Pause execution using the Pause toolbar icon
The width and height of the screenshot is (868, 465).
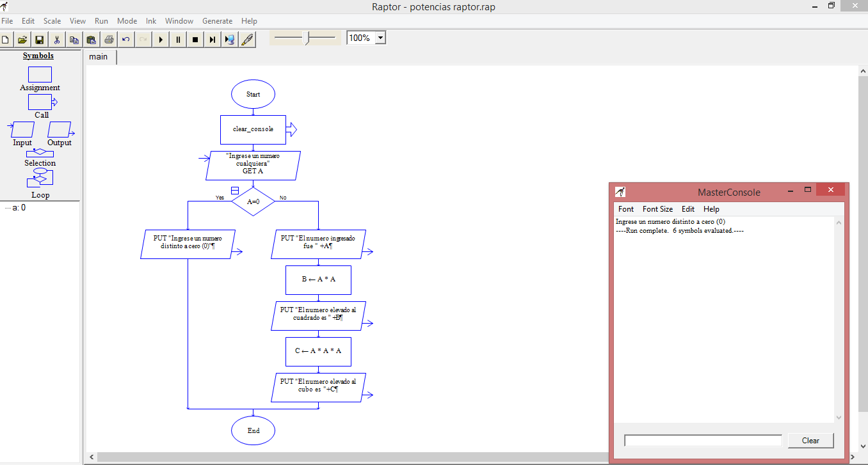(177, 39)
